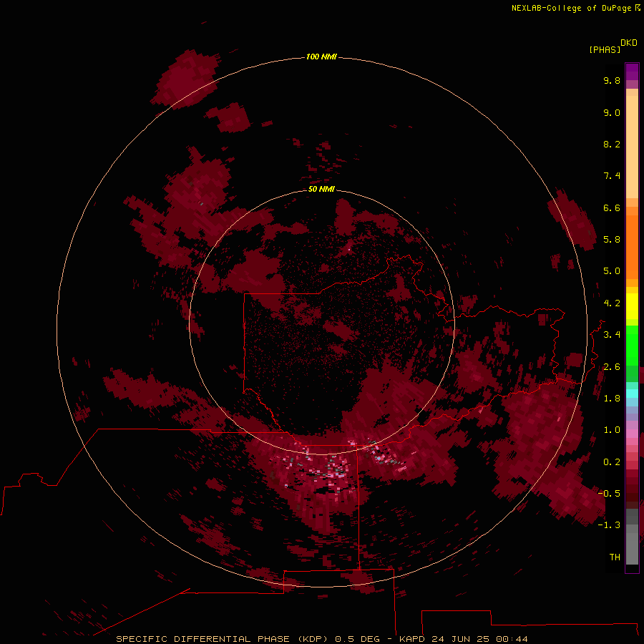The width and height of the screenshot is (644, 644).
Task: Click the 100 NMI range ring label
Action: pos(321,57)
